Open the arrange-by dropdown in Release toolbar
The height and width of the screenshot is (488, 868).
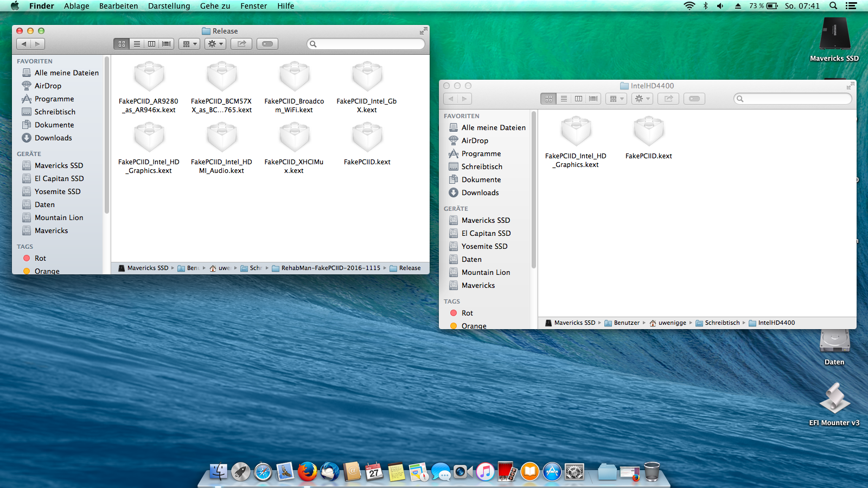point(189,44)
